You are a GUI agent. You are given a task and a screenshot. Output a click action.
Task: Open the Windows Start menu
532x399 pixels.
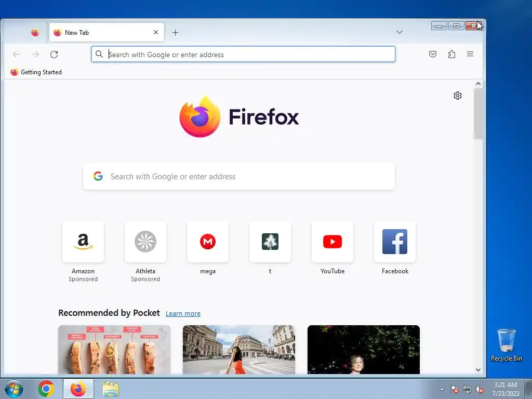tap(14, 389)
